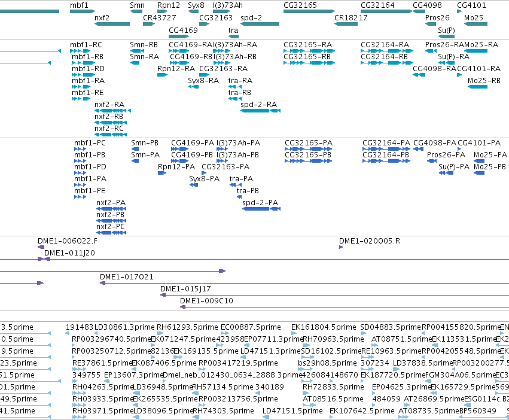Click the Su(P) gene glyph

click(x=446, y=36)
